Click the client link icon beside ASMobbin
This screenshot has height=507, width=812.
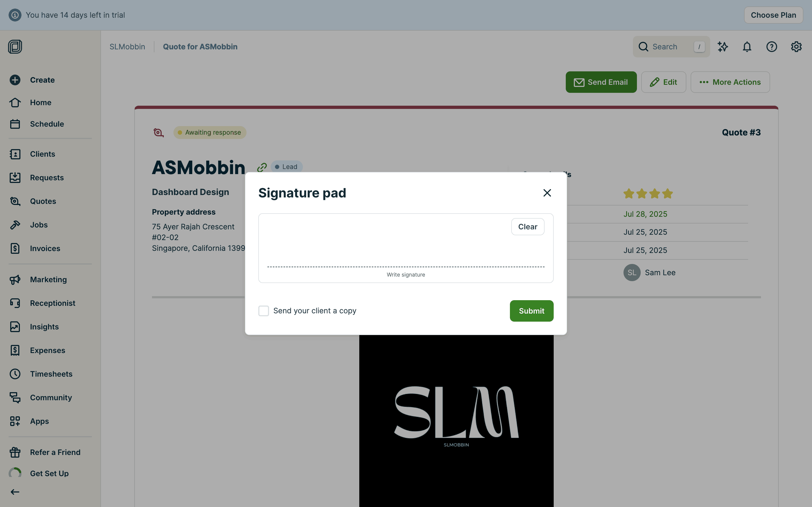(x=262, y=167)
